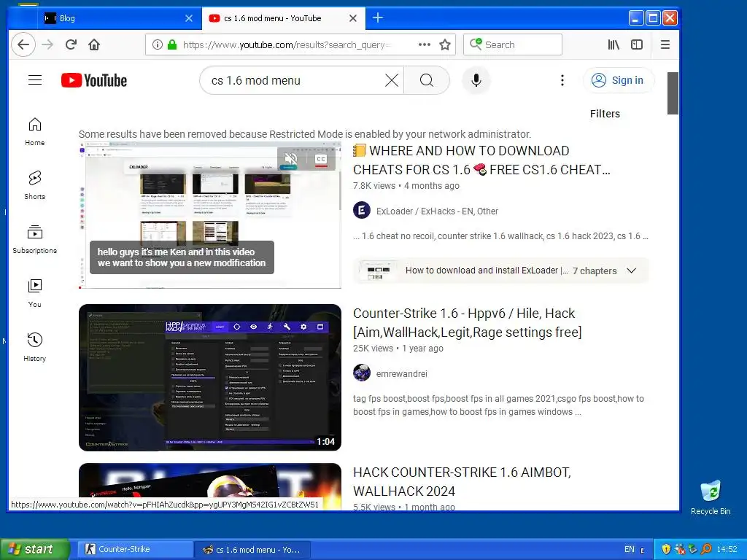Click the page vertical scrollbar thumb

tap(673, 93)
